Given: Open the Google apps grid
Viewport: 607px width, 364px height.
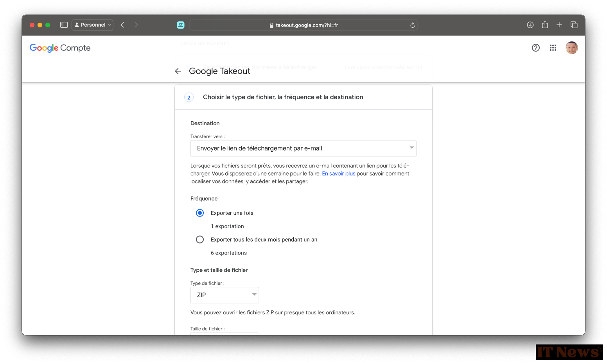Looking at the screenshot, I should coord(553,48).
